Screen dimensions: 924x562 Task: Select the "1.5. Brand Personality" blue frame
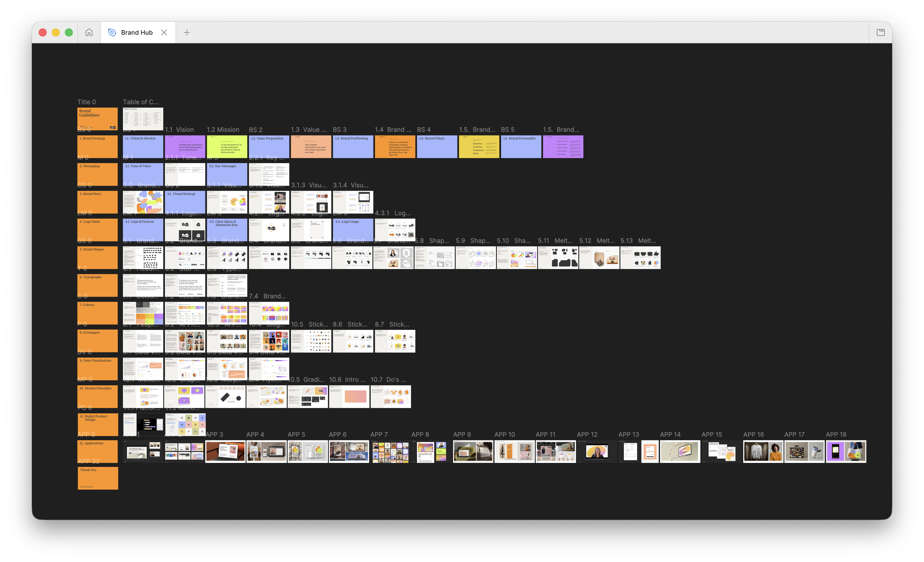pos(521,147)
